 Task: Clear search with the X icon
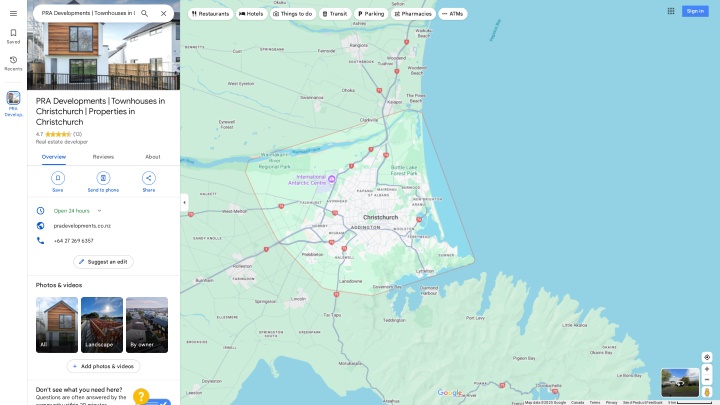click(x=163, y=13)
